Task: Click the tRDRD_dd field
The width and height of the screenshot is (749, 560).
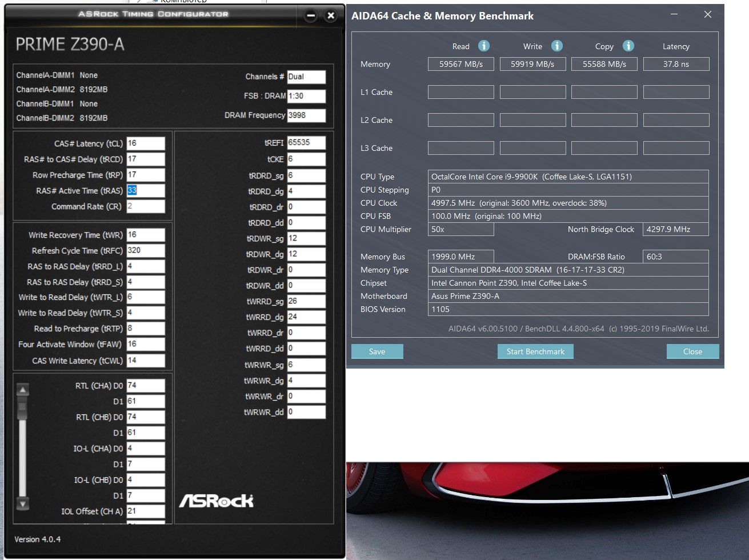Action: coord(306,223)
